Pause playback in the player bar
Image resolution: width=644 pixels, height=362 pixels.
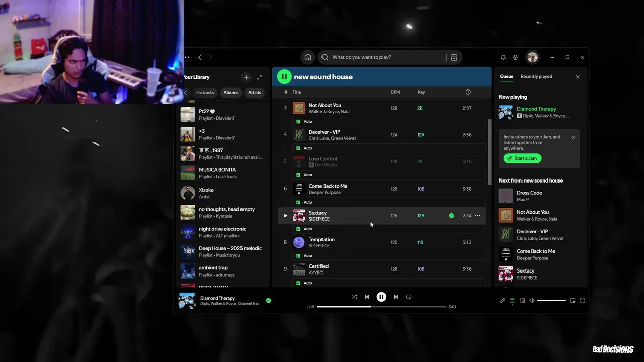(x=381, y=297)
